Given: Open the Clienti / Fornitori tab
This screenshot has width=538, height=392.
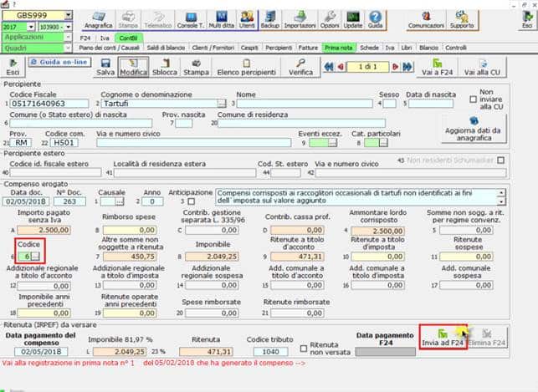Looking at the screenshot, I should click(213, 48).
